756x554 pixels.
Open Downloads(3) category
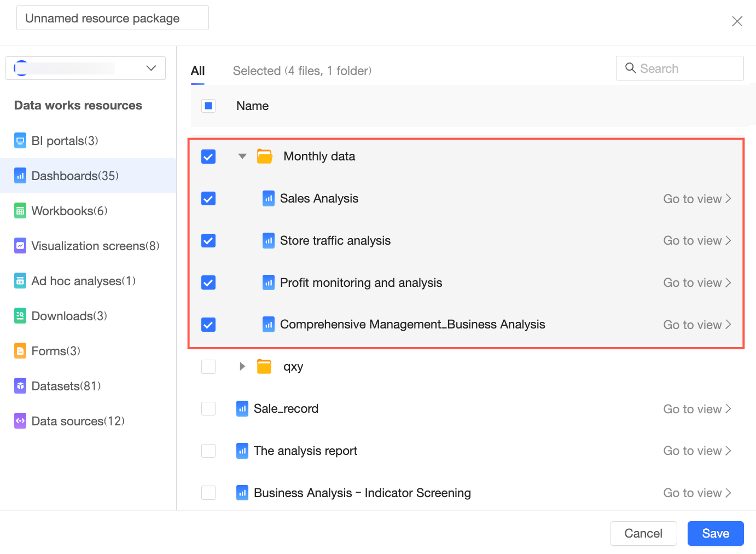[x=88, y=316]
